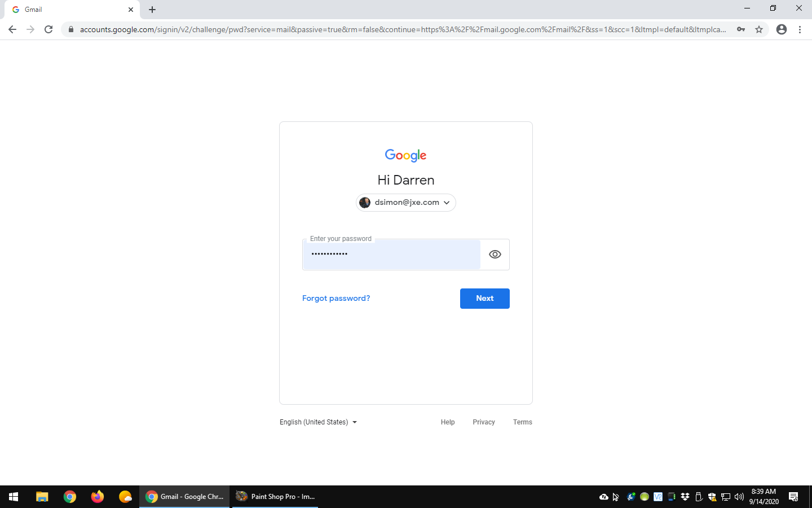Launch File Explorer from the taskbar
Screen dimensions: 812x508
[42, 497]
